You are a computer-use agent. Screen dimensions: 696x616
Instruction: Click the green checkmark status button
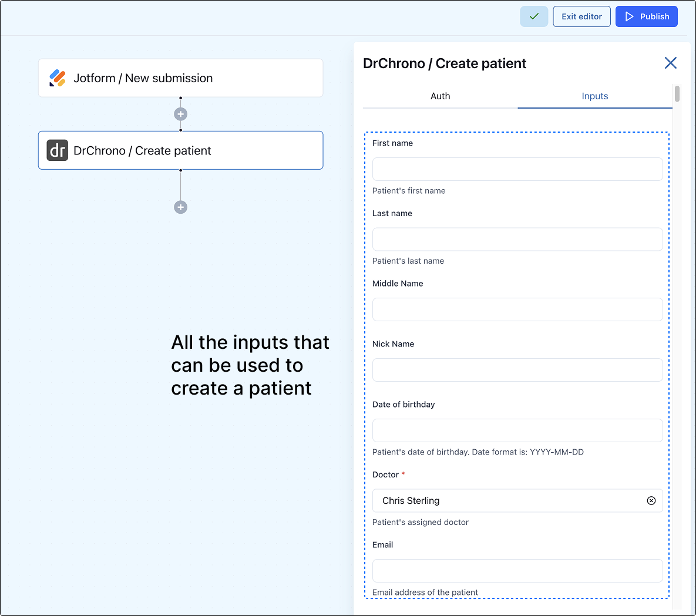(534, 16)
